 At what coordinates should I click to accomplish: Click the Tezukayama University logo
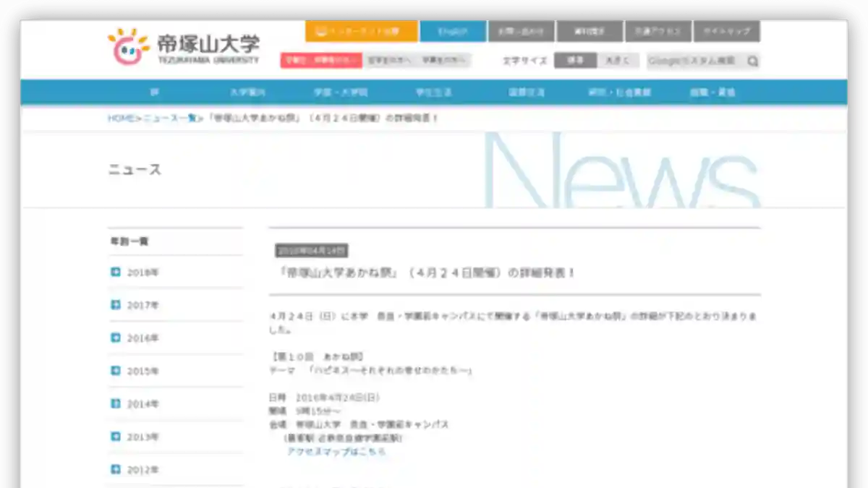(x=183, y=47)
